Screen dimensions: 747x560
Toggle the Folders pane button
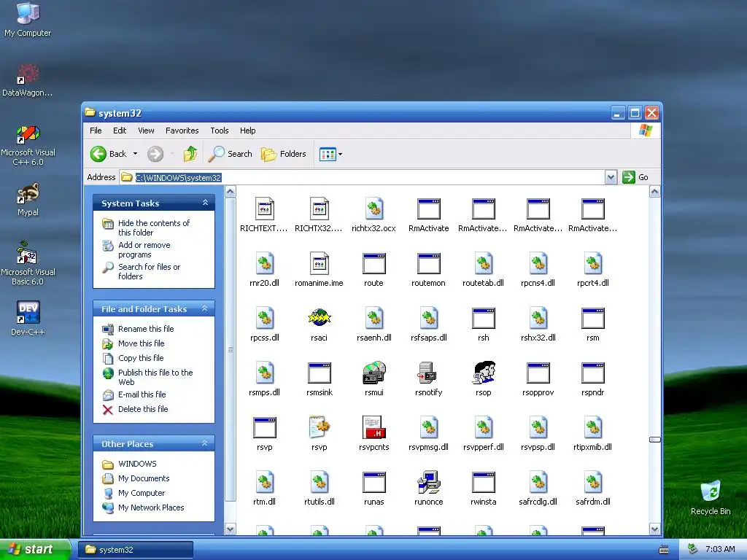tap(284, 154)
